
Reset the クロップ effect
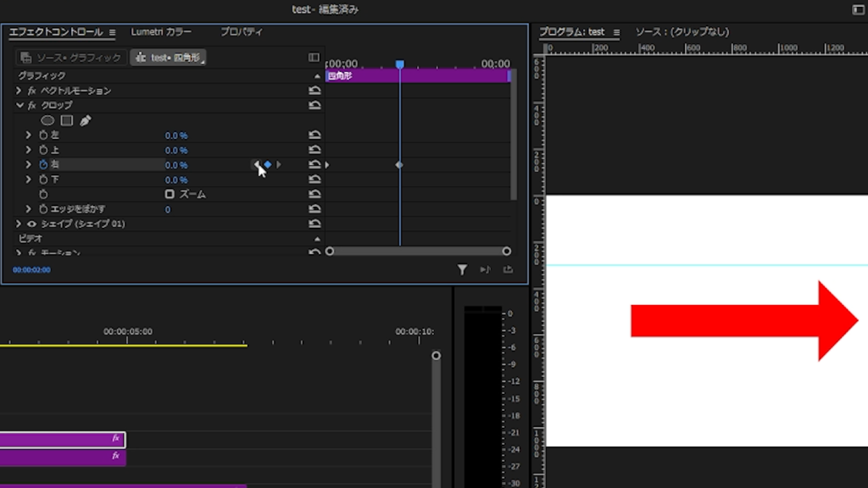point(314,105)
